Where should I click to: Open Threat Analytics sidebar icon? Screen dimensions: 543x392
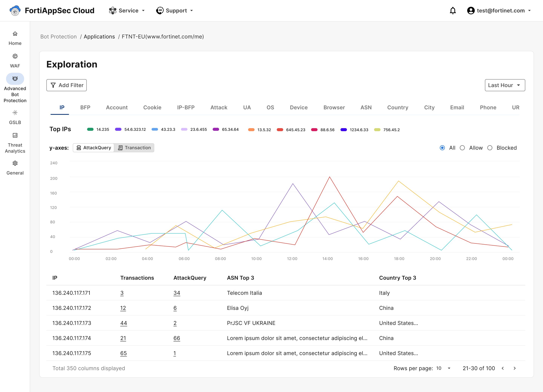coord(15,136)
